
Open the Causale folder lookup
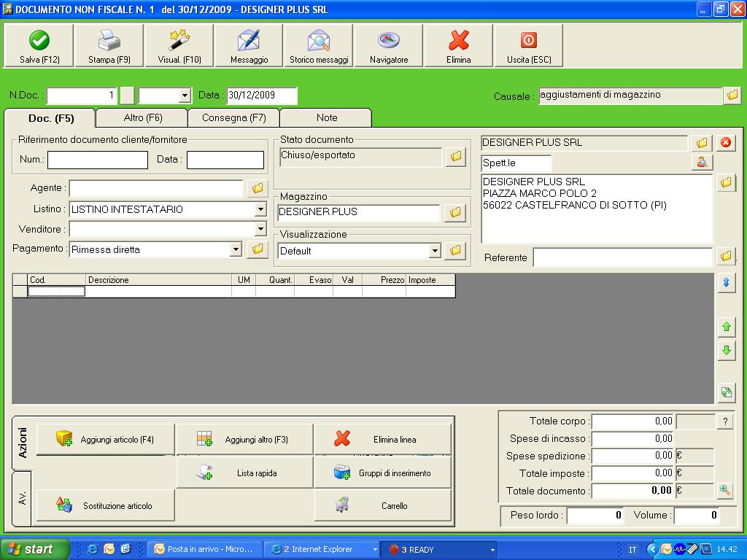coord(732,95)
